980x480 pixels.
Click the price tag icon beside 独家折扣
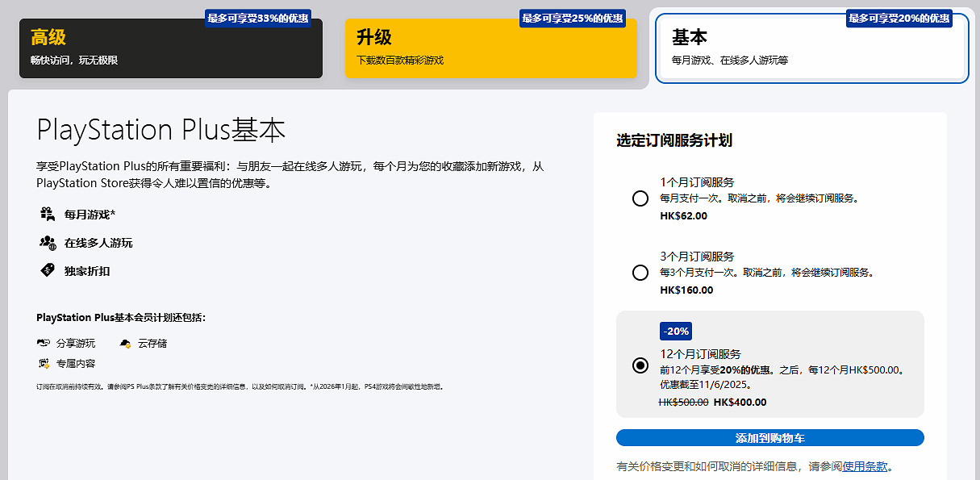click(x=45, y=270)
